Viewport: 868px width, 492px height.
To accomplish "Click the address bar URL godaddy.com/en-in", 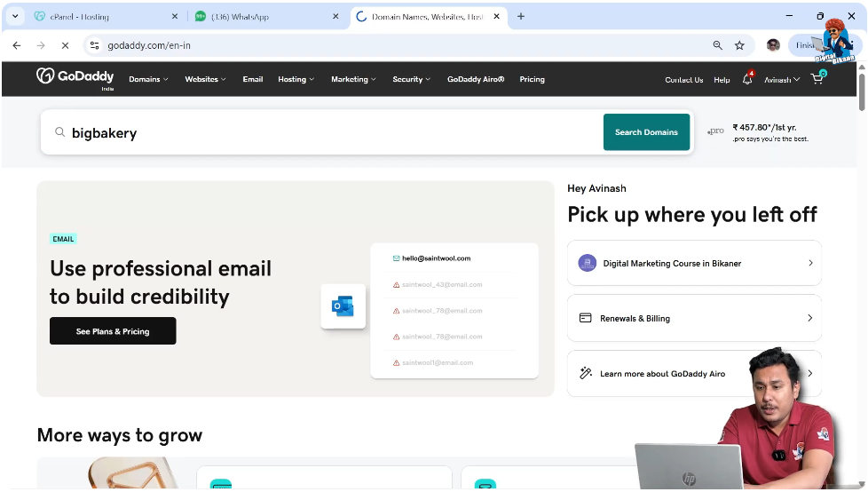I will (x=149, y=45).
